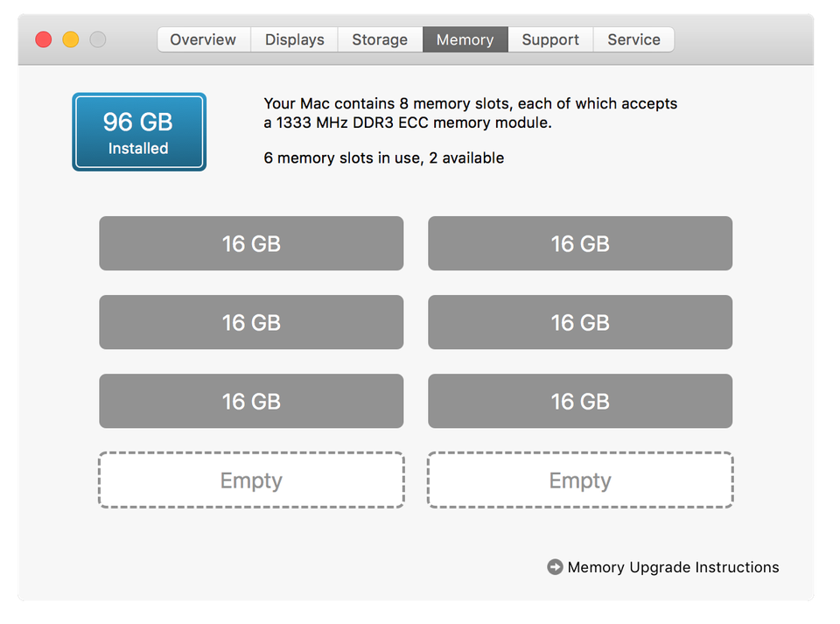Select the 96 GB Installed badge
Image resolution: width=840 pixels, height=624 pixels.
pos(138,131)
